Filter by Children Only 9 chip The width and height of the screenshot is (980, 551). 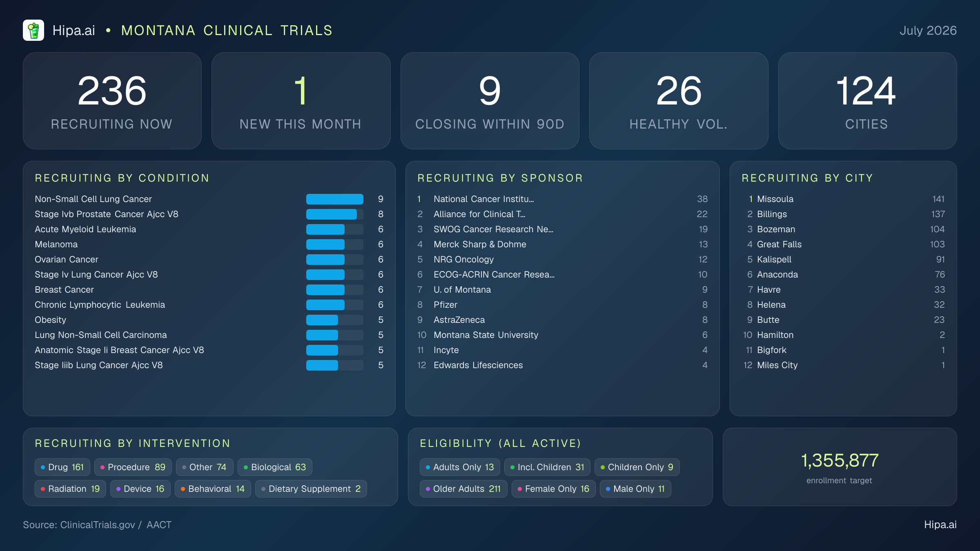(637, 467)
